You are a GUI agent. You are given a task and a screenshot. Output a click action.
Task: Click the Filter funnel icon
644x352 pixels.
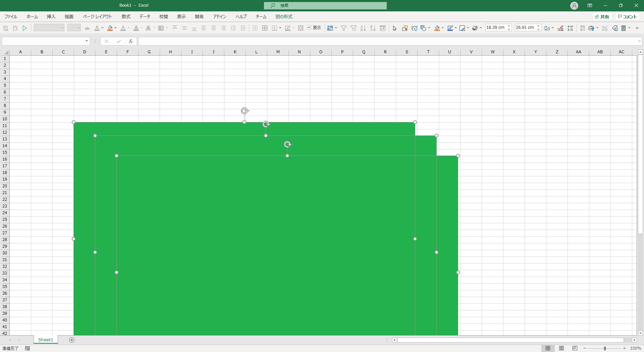(x=344, y=28)
